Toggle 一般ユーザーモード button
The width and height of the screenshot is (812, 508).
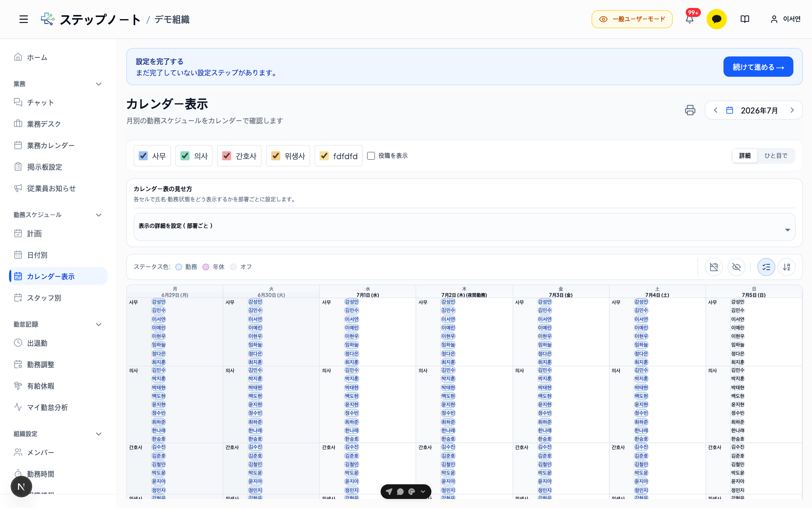632,19
